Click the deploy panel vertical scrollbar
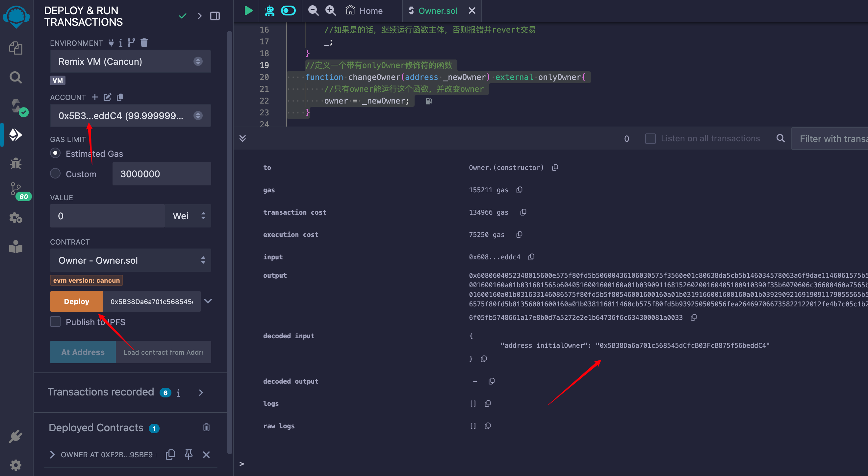Screen dimensions: 868x476 point(229,242)
